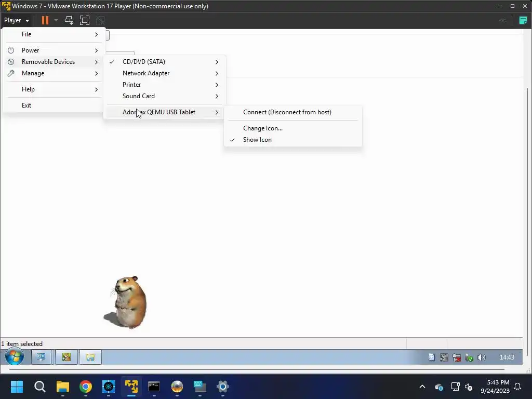The image size is (532, 399).
Task: Choose Exit from Player menu
Action: [54, 105]
